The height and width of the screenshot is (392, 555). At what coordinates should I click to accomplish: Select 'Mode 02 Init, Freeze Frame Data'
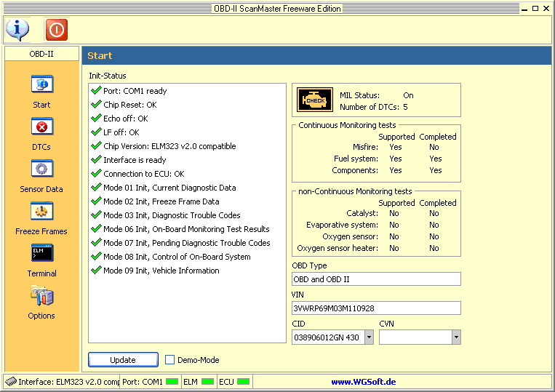tap(161, 201)
